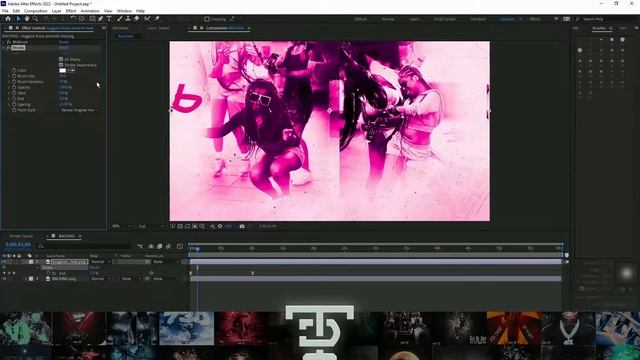Click the timeline current timecode 0:00:03:06

pos(18,245)
